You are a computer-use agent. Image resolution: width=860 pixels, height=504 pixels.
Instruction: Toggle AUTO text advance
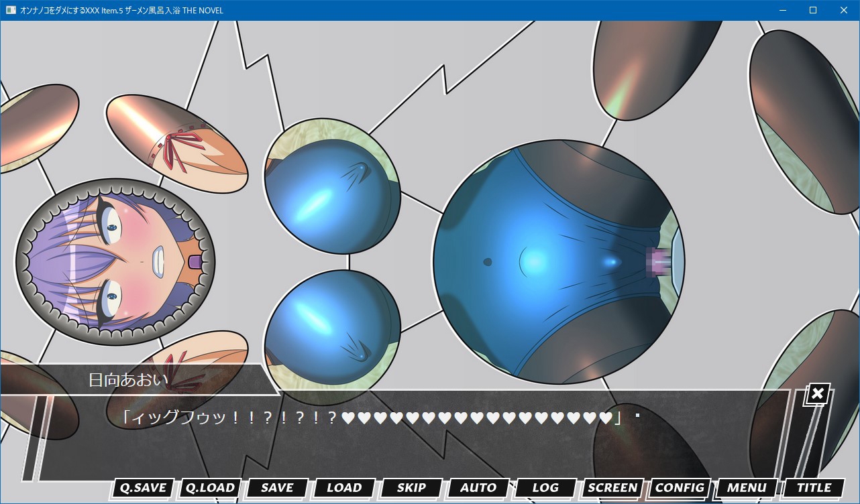pos(478,488)
